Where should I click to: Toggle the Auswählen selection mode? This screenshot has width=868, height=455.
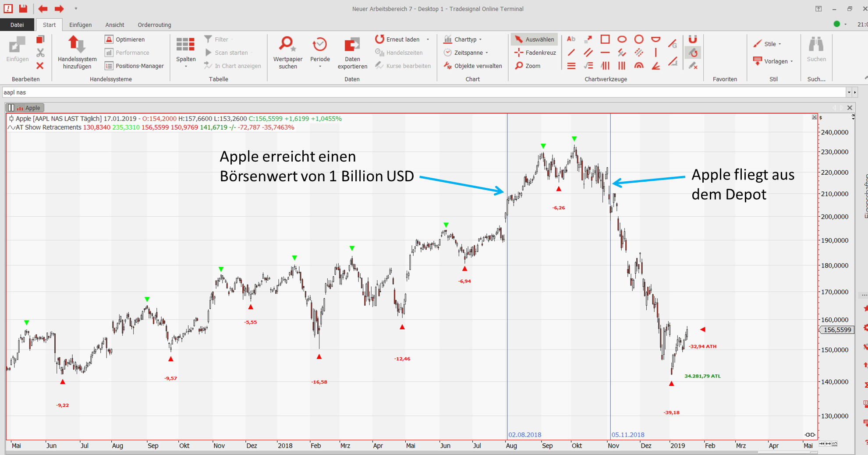pos(534,39)
